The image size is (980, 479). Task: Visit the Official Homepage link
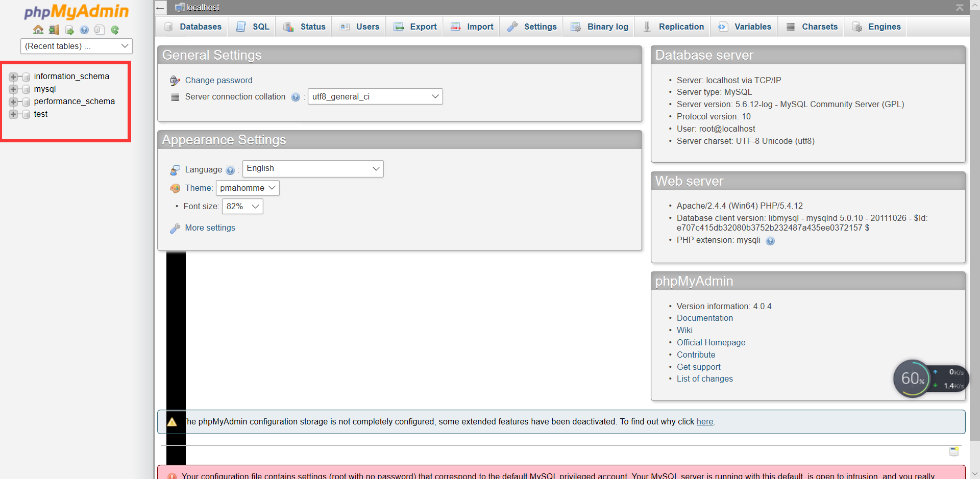(x=711, y=343)
